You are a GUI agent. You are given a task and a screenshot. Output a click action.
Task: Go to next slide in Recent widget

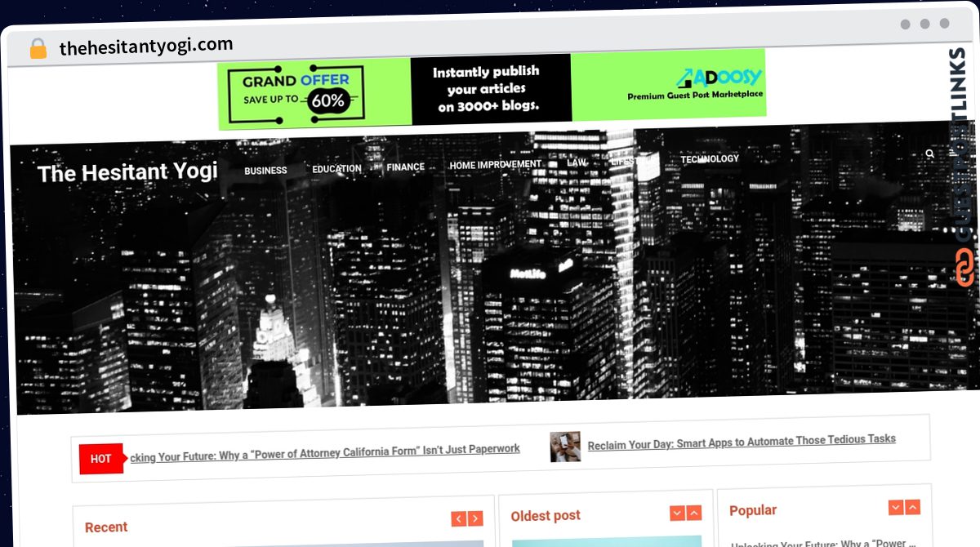tap(475, 518)
